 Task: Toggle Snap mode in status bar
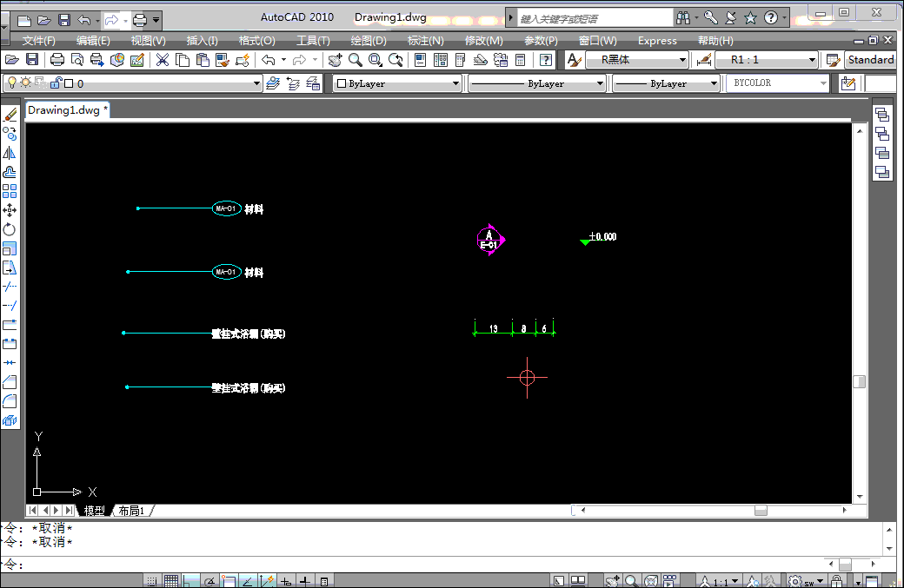tap(152, 581)
